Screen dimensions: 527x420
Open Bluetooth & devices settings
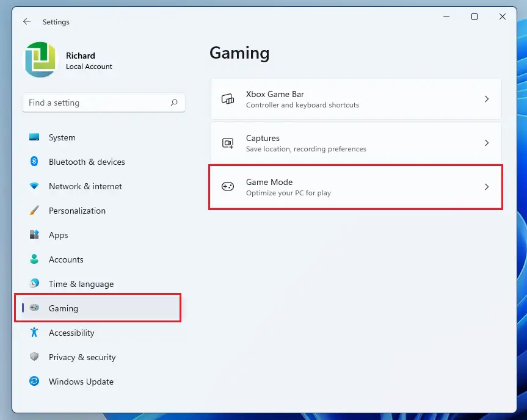(x=87, y=162)
